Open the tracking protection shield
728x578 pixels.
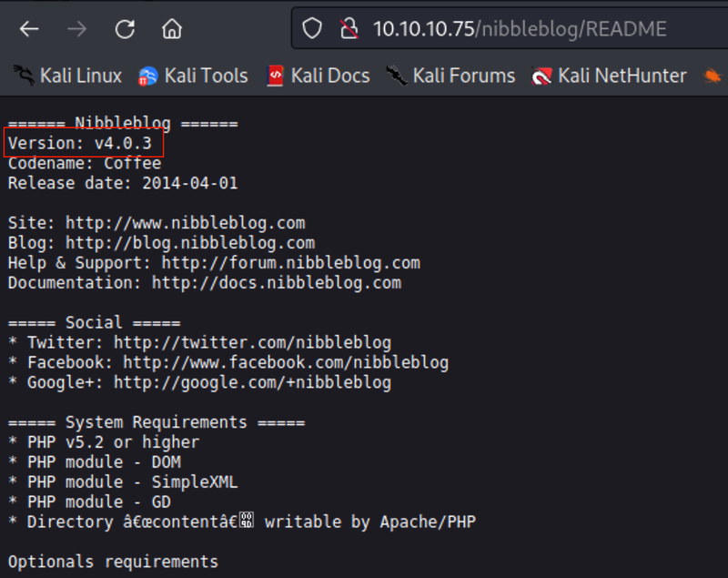tap(312, 29)
